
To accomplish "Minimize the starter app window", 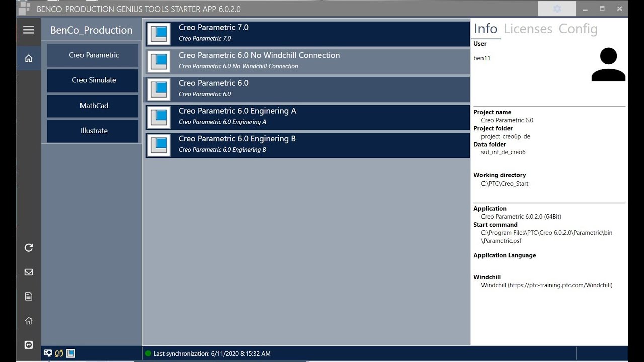I will pos(585,9).
